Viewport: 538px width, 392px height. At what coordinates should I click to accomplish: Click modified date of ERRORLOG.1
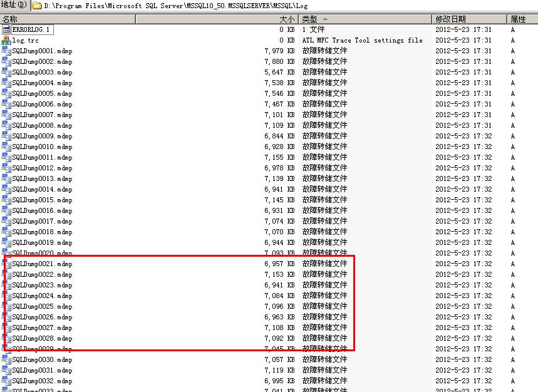pos(463,30)
